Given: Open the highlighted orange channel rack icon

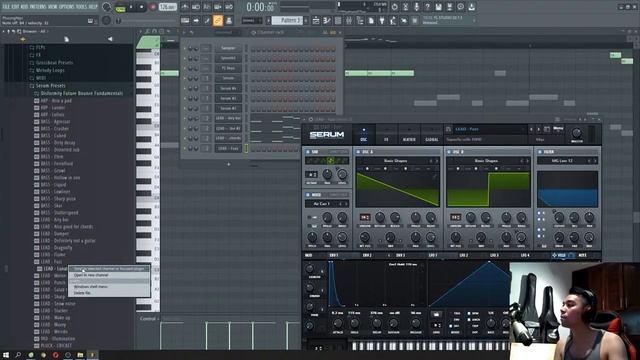Looking at the screenshot, I should (x=218, y=20).
